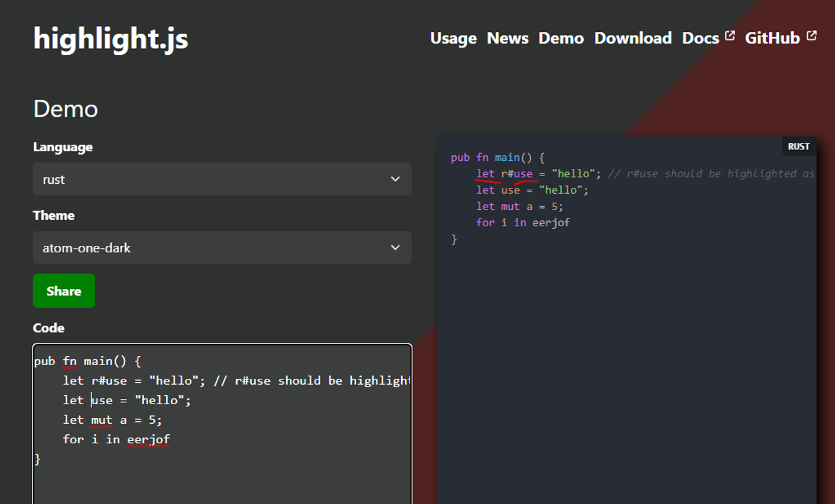Click 'let use = "hello";' in the highlighted output
Screen dimensions: 835x504
coord(532,190)
